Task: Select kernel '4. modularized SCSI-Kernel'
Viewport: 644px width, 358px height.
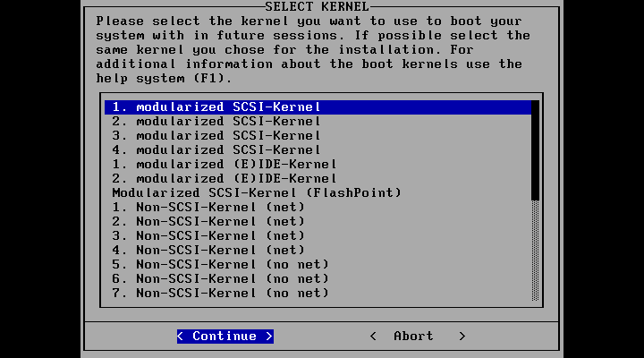Action: (x=318, y=150)
